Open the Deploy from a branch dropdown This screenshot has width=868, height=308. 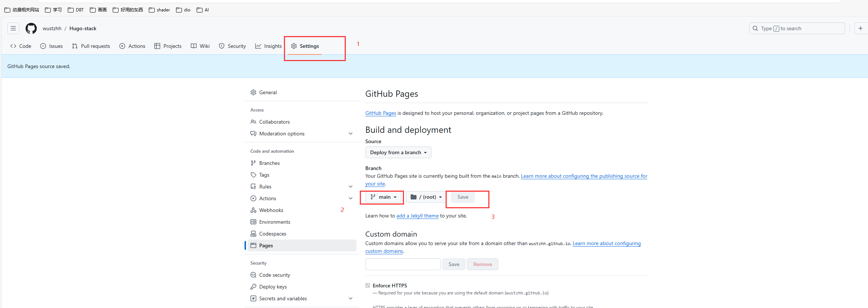pos(398,152)
